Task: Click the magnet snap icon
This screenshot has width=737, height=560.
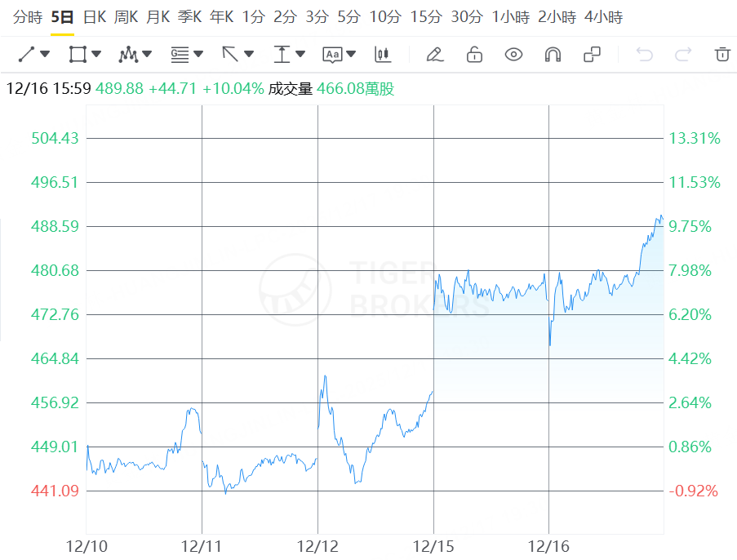Action: tap(553, 55)
